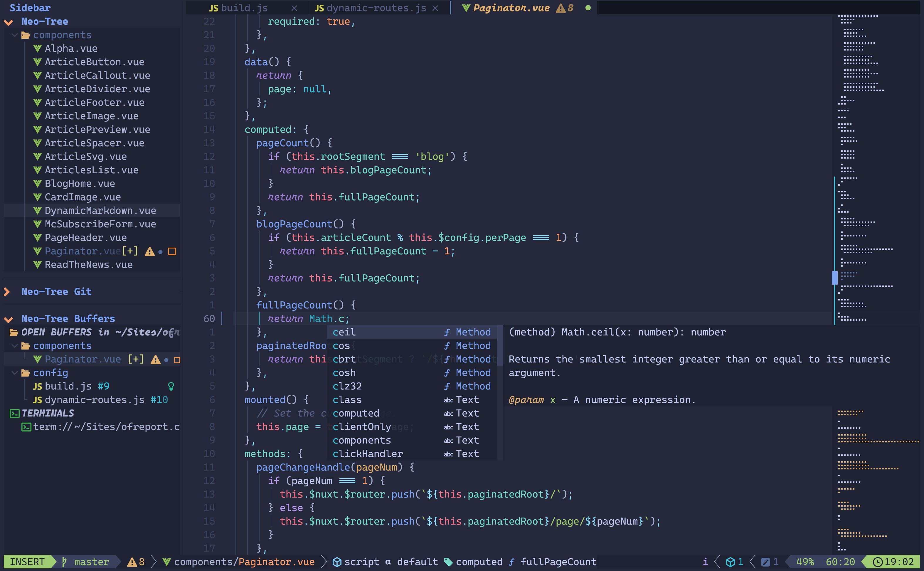Click the package cube icon in statusline
Viewport: 924px width, 571px height.
pos(731,562)
